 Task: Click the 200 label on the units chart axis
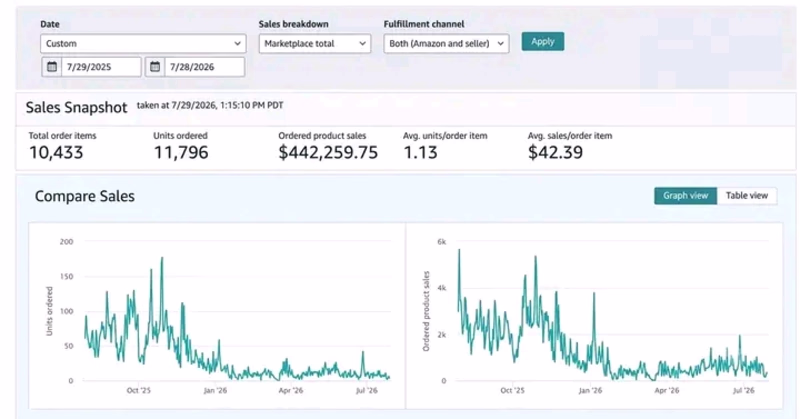66,241
